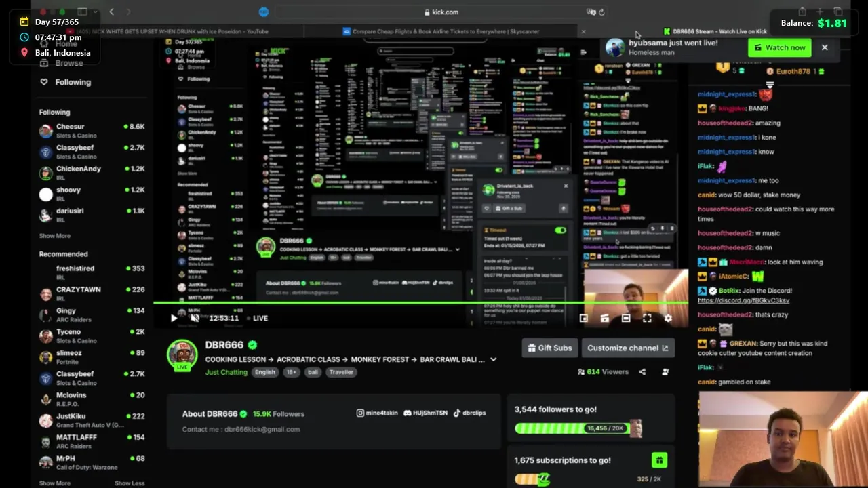Open the mine4takin Instagram link
The image size is (868, 488).
click(377, 413)
